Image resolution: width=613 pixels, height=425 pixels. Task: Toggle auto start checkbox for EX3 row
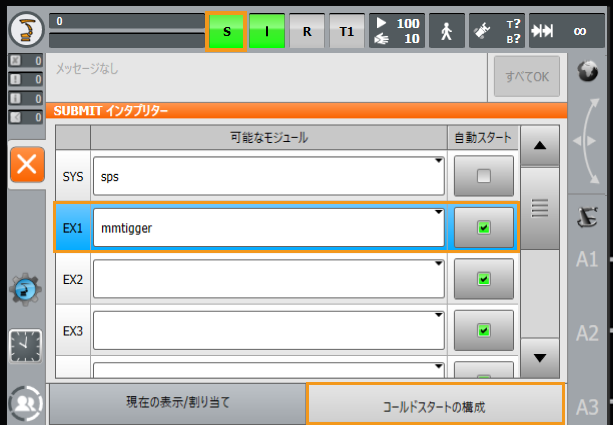click(x=484, y=331)
